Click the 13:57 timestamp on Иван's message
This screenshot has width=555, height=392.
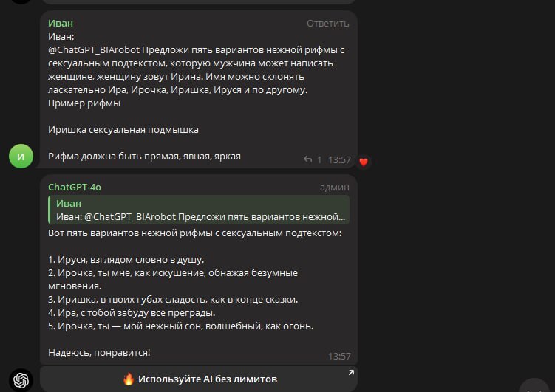pyautogui.click(x=339, y=159)
